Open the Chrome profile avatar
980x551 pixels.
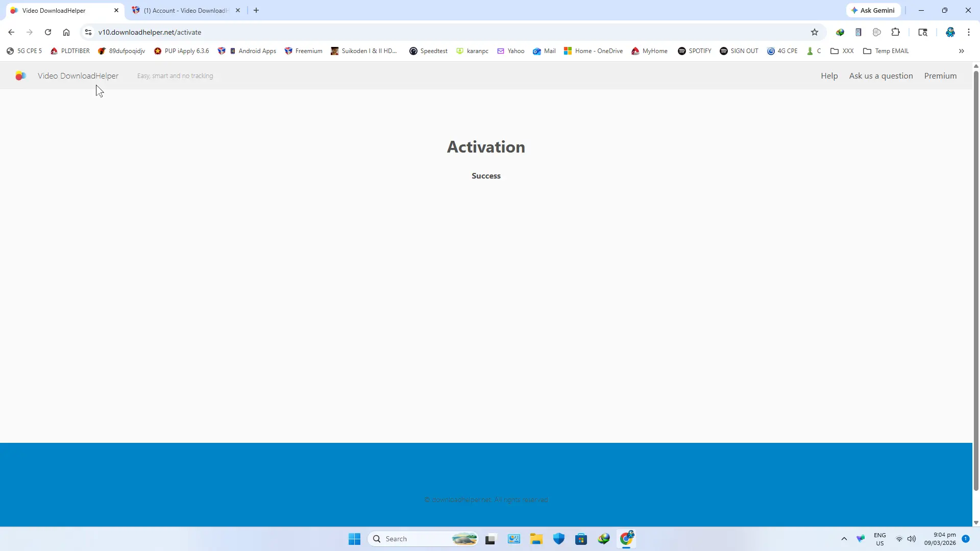[950, 32]
